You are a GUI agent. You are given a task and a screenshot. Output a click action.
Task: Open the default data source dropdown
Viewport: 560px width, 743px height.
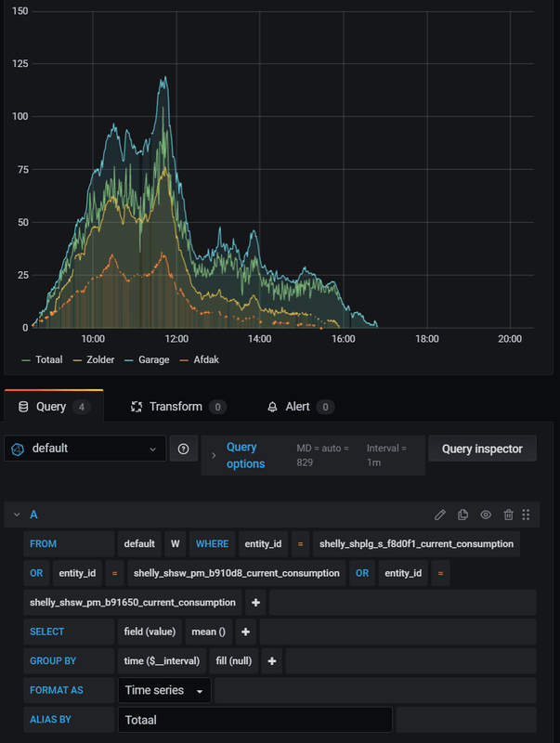click(x=85, y=449)
